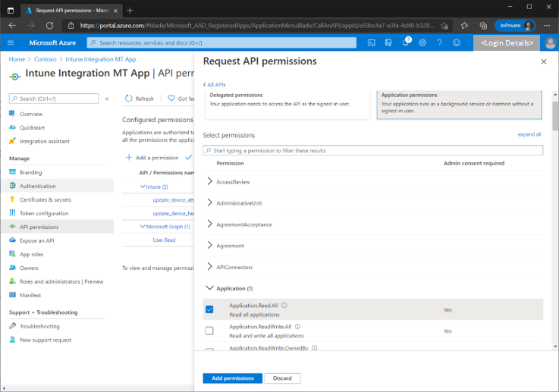Open the notifications bell icon

(x=406, y=42)
